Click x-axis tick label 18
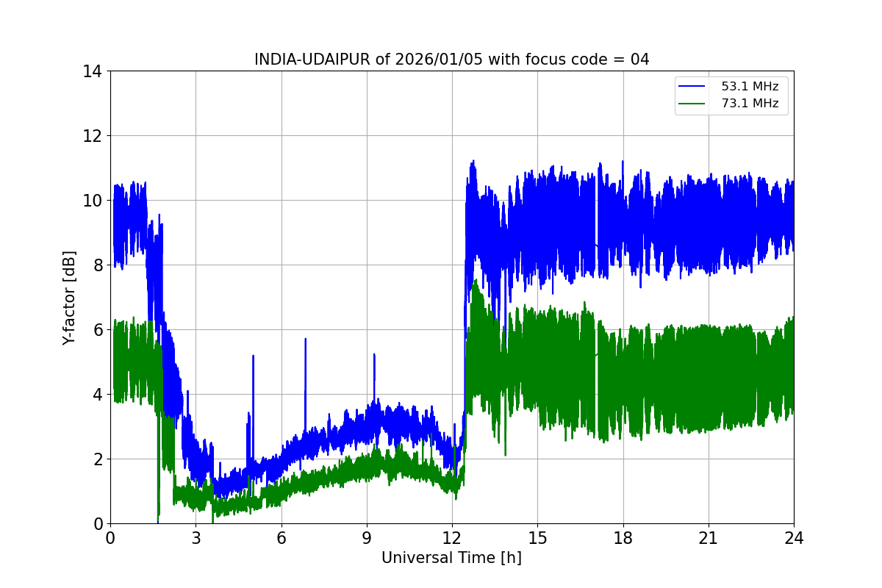 pos(623,537)
